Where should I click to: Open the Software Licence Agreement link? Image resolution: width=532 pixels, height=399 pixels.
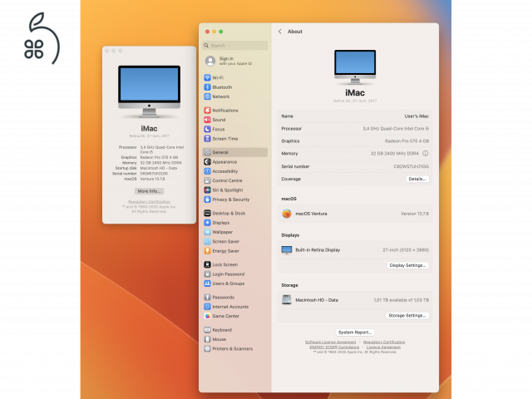point(331,342)
